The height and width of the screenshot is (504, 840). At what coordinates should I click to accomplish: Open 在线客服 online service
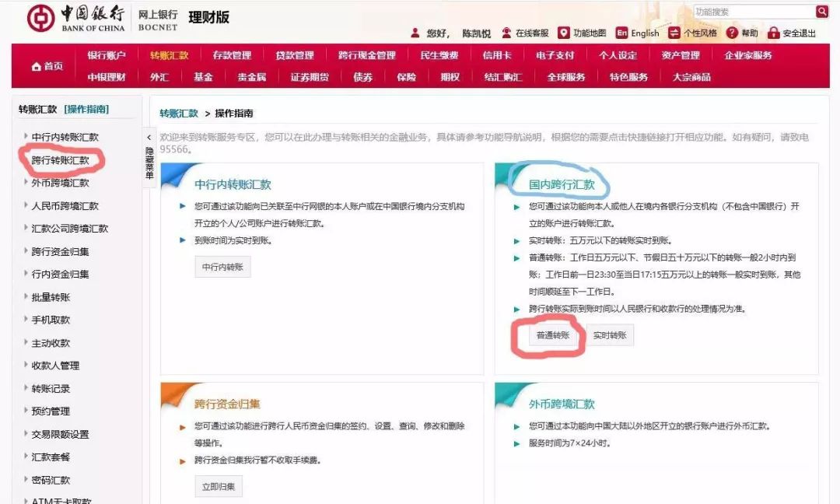coord(525,33)
